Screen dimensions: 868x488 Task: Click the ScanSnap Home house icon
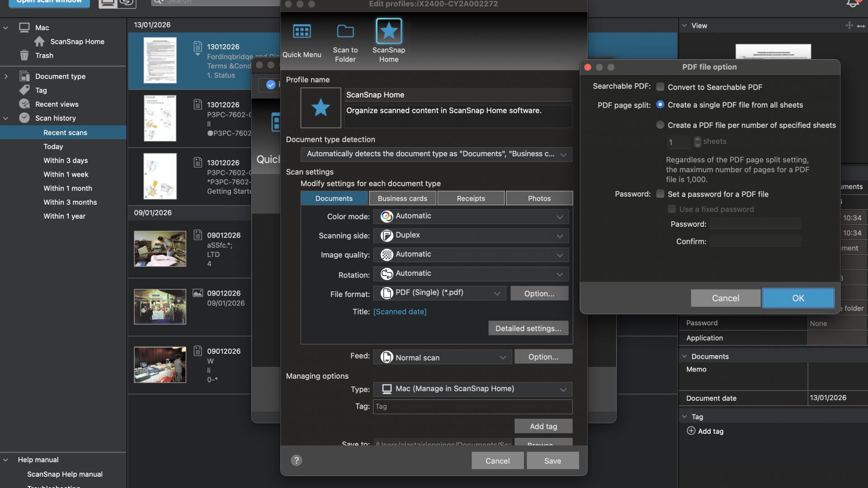coord(39,42)
